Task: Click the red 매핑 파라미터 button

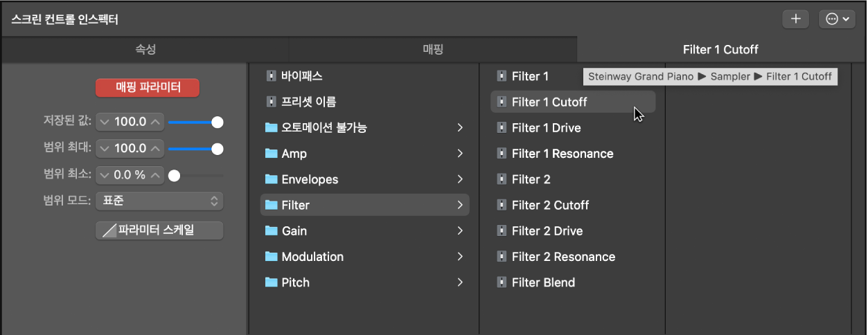Action: click(x=148, y=87)
